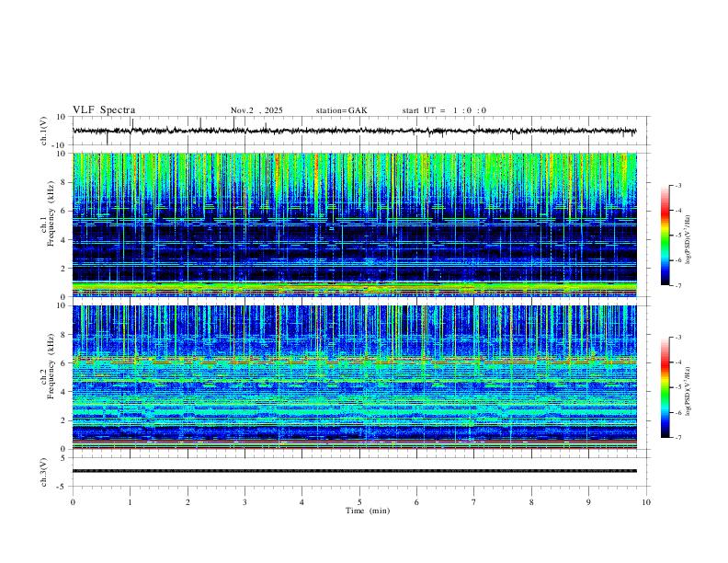Click the "7" tick on the time axis
Screen dimensions: 728x563
(474, 502)
